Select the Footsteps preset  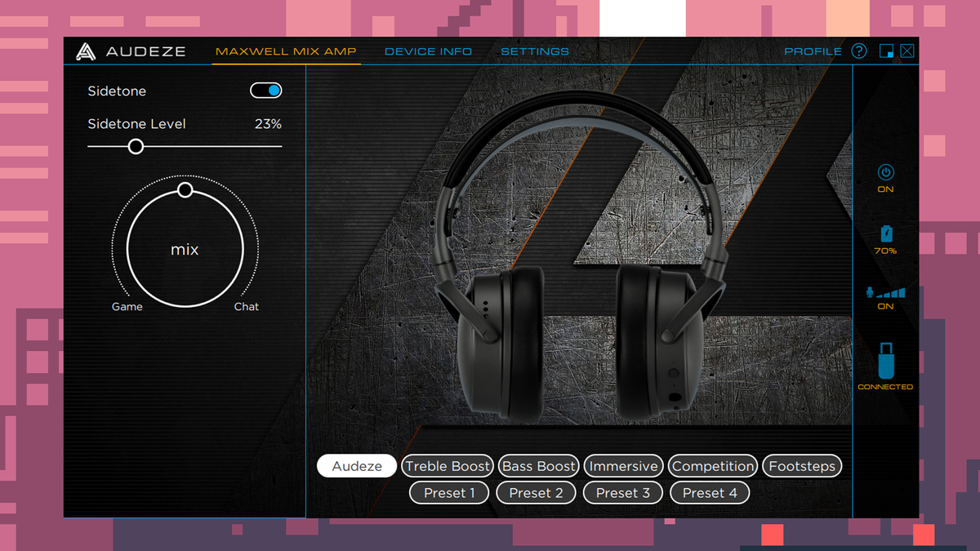tap(803, 466)
